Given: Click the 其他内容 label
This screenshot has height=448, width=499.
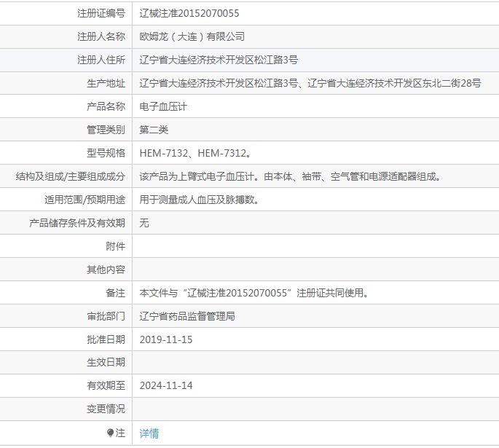Looking at the screenshot, I should coord(106,270).
